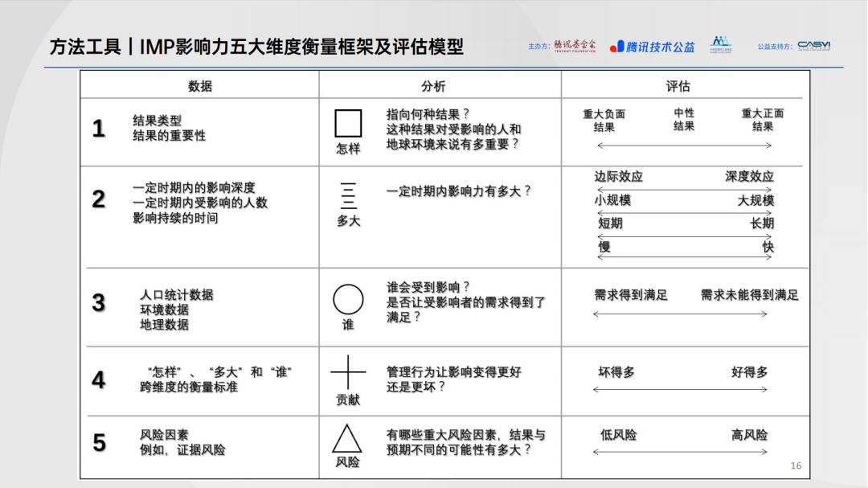Viewport: 868px width, 488px height.
Task: Click the three-lines 多大 icon
Action: coord(348,195)
